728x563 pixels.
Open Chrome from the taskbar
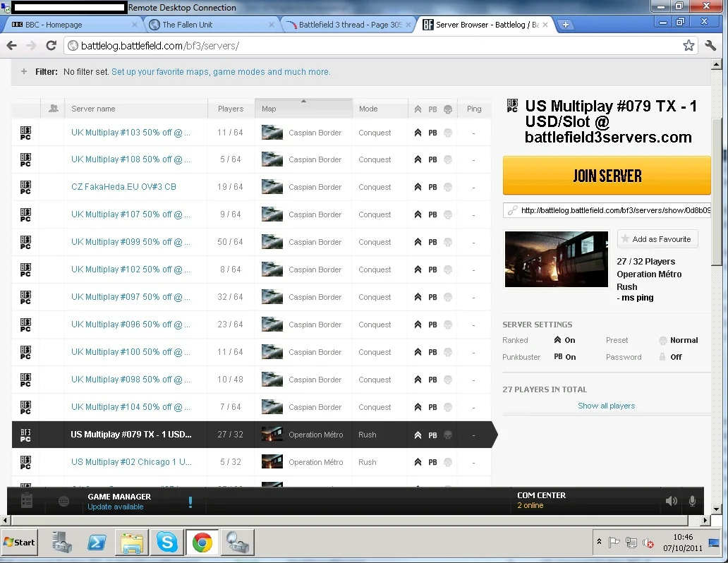click(202, 542)
